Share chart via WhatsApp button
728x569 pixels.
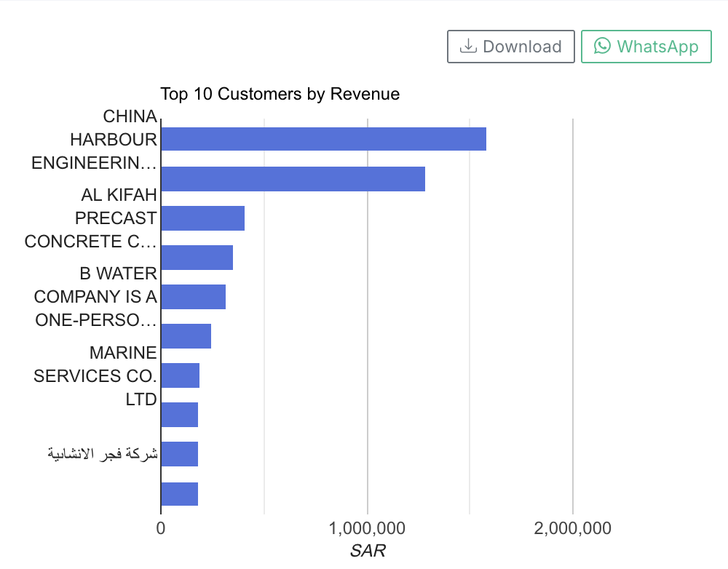pos(646,47)
